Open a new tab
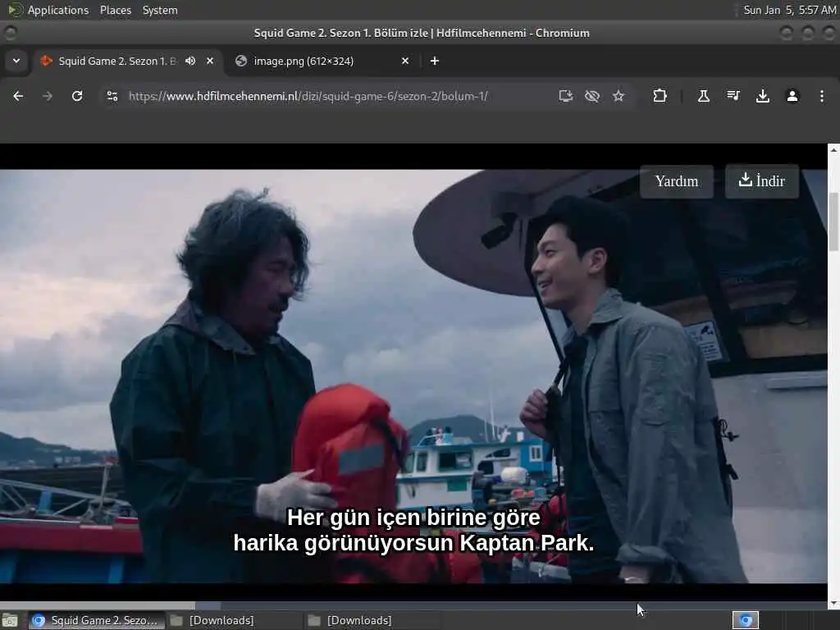Image resolution: width=840 pixels, height=630 pixels. [x=435, y=61]
